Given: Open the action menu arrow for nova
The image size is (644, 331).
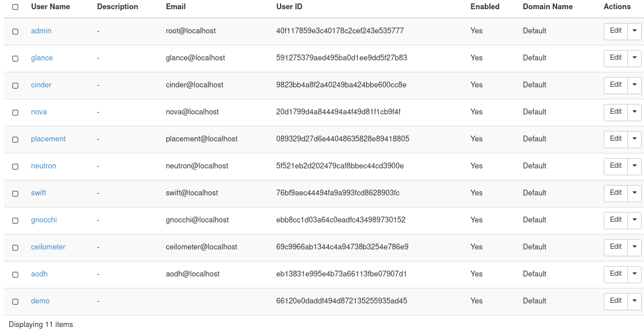Looking at the screenshot, I should pyautogui.click(x=634, y=112).
